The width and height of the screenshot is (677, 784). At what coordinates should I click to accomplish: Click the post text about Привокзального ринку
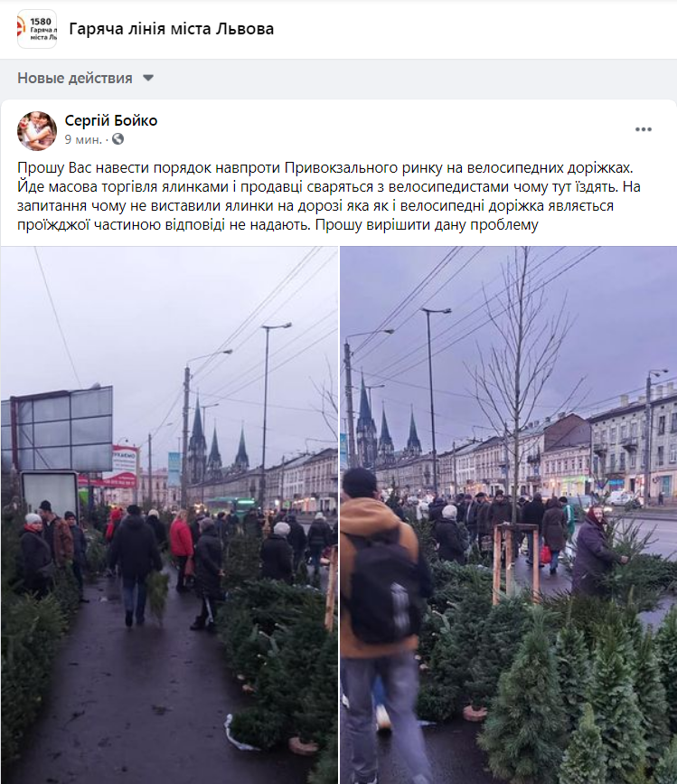click(x=329, y=196)
